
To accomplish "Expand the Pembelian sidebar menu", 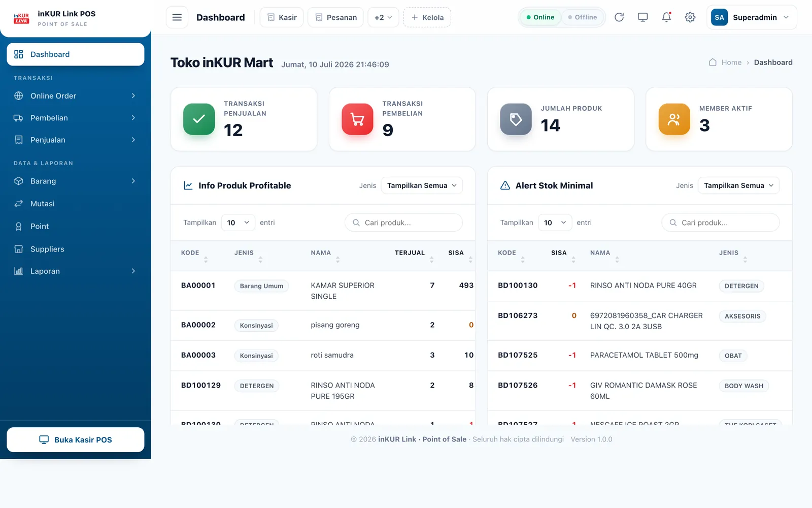I will 75,118.
